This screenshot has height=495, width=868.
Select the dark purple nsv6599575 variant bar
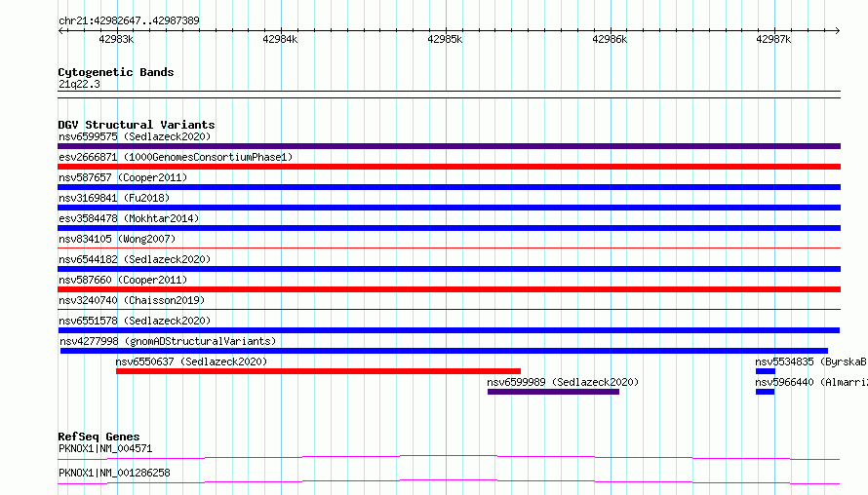tap(449, 146)
